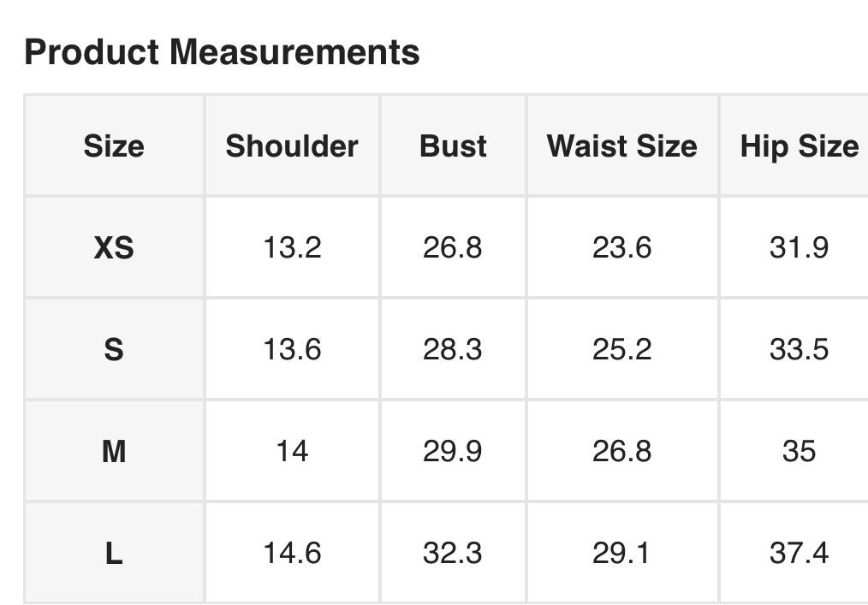The image size is (868, 605).
Task: Select the Bust column header
Action: 453,146
